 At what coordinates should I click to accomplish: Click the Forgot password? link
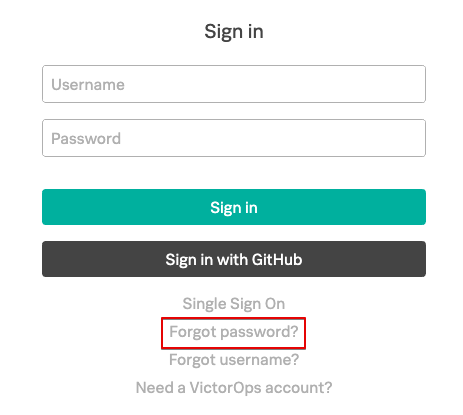point(234,332)
